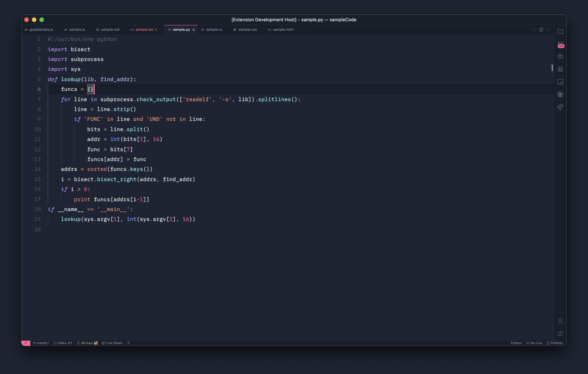Open the Remote Explorer monitor icon
The image size is (588, 374).
pos(560,82)
